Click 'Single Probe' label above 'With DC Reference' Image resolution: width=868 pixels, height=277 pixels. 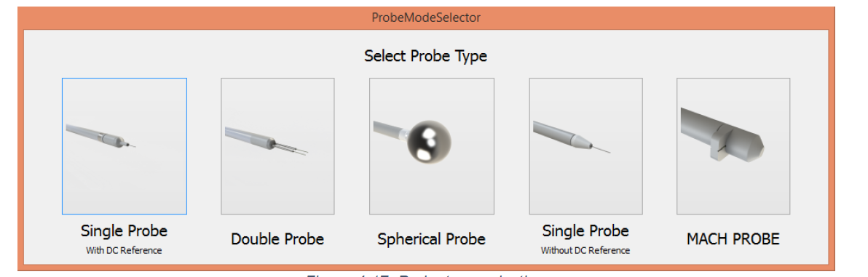124,230
